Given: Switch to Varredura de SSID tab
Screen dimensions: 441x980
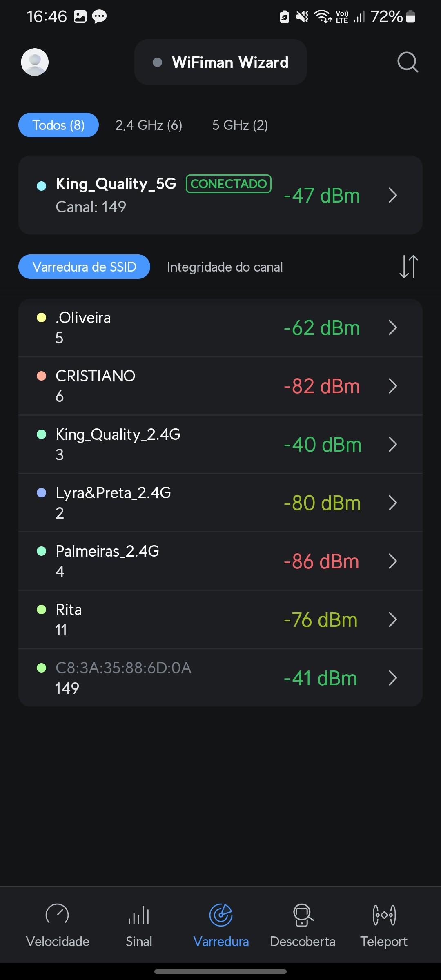Looking at the screenshot, I should [84, 267].
